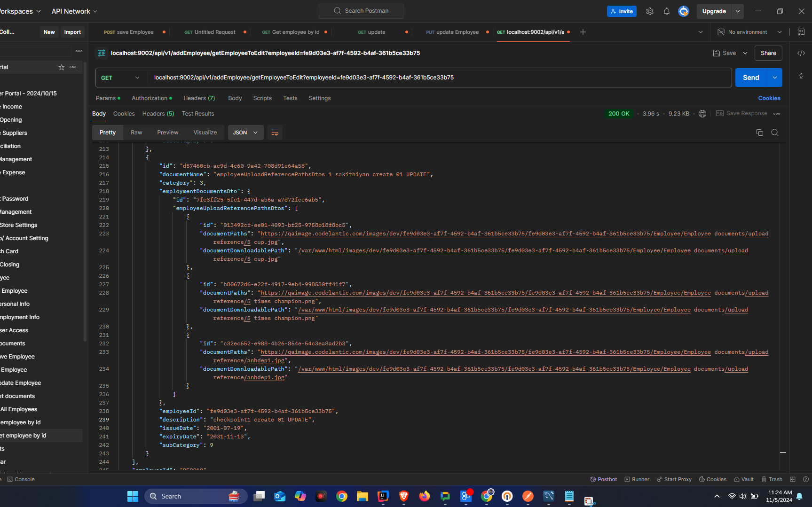812x507 pixels.
Task: Open the Windows taskbar Search box
Action: click(x=196, y=496)
